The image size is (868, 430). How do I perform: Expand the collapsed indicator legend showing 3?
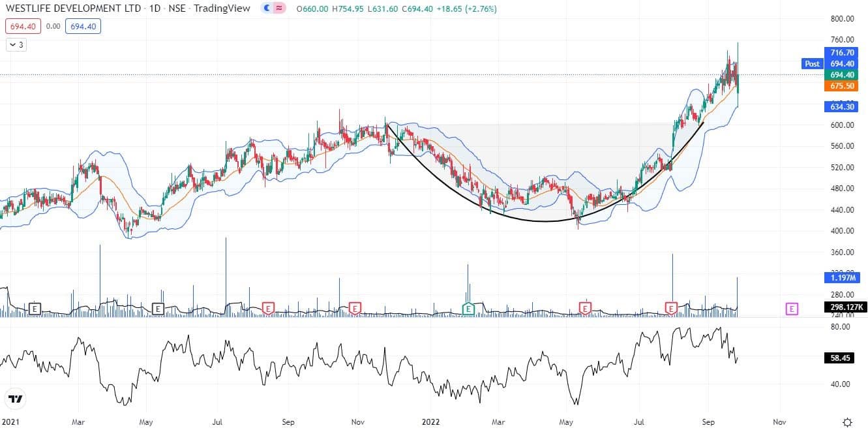pyautogui.click(x=16, y=45)
